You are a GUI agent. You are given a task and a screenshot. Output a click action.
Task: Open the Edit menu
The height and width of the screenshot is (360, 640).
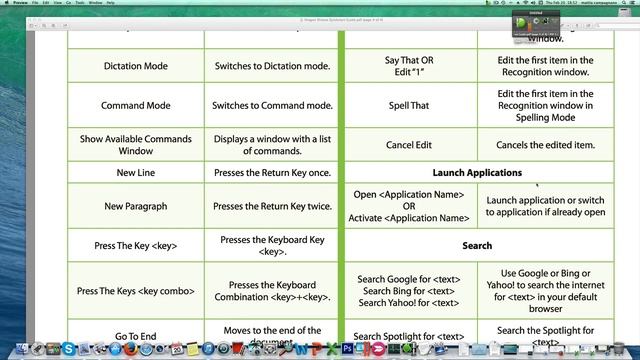tap(46, 3)
